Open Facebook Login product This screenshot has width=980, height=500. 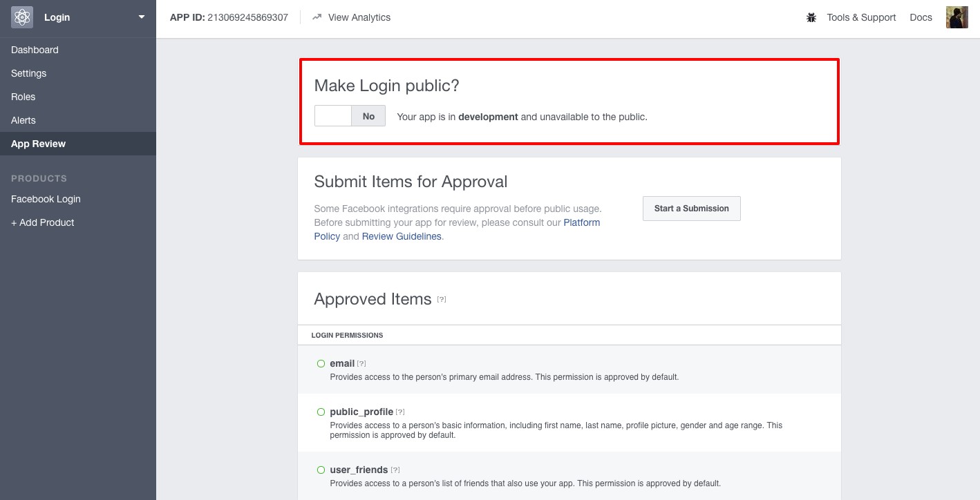coord(46,199)
